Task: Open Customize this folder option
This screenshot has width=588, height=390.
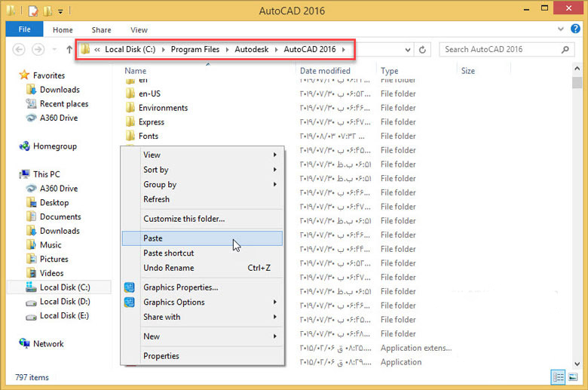Action: click(202, 219)
